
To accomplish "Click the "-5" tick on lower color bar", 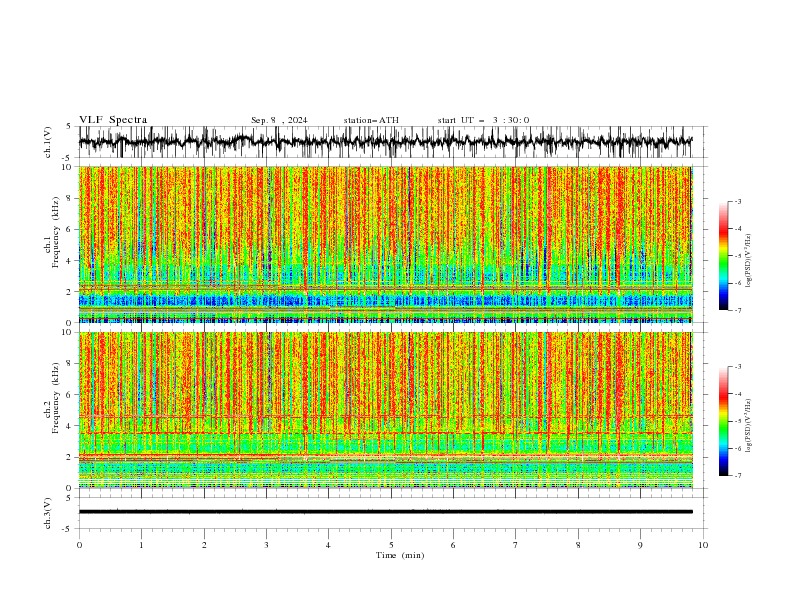I will 737,421.
